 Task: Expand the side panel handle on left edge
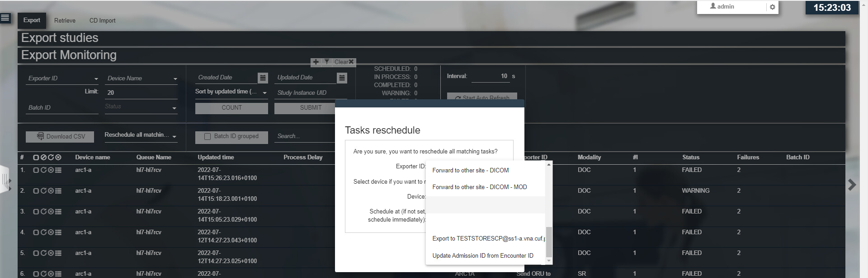pos(5,180)
